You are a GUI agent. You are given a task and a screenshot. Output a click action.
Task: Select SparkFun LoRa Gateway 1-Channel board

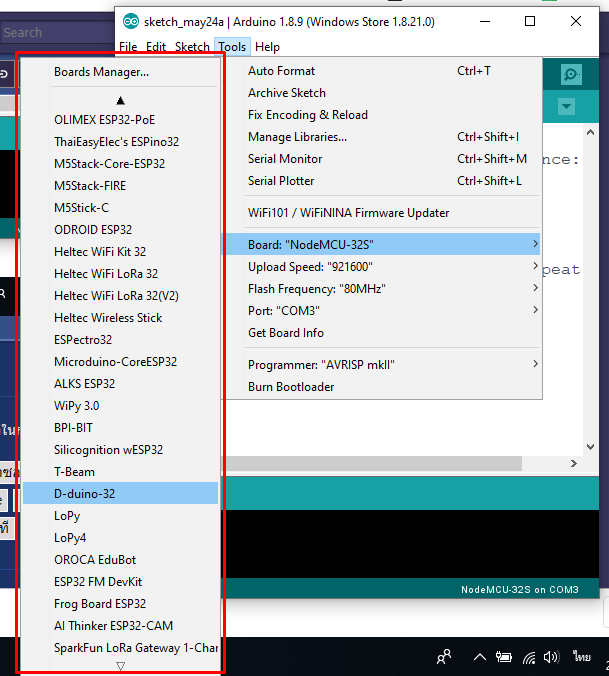(121, 647)
